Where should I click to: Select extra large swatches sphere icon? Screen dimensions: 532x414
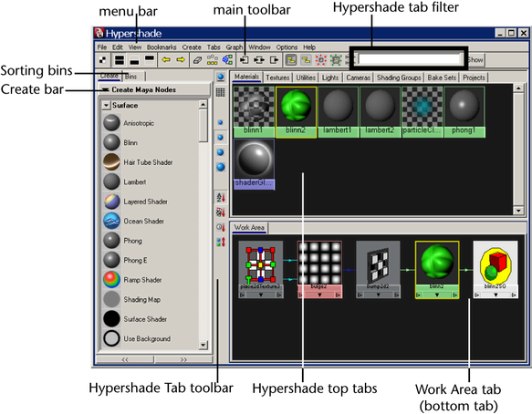coord(221,167)
